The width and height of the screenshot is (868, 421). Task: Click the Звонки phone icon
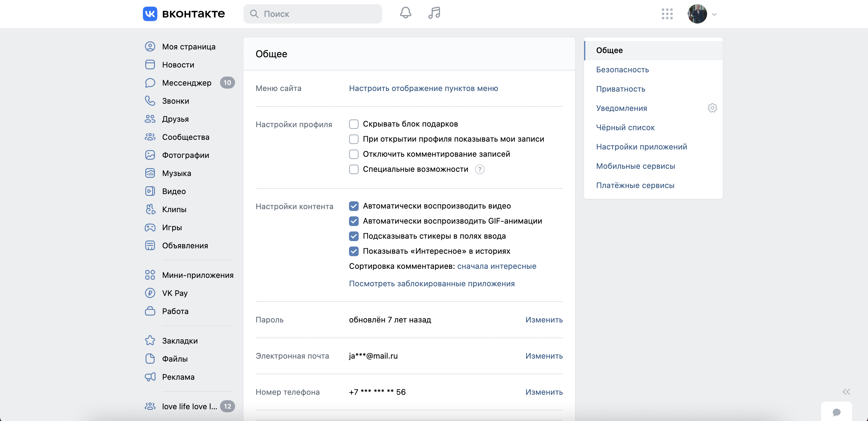point(150,101)
